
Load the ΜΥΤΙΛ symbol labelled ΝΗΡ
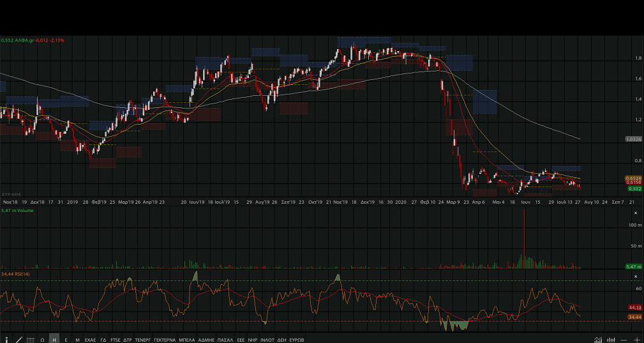tap(253, 340)
